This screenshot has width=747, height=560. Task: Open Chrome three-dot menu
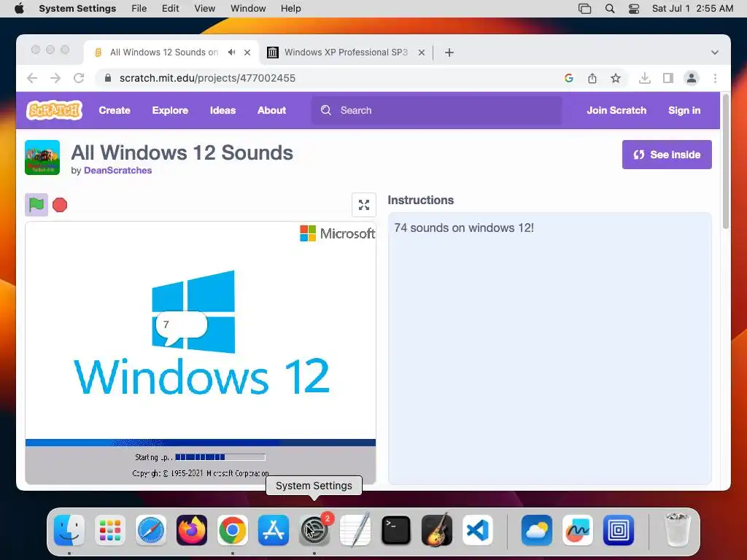coord(715,78)
